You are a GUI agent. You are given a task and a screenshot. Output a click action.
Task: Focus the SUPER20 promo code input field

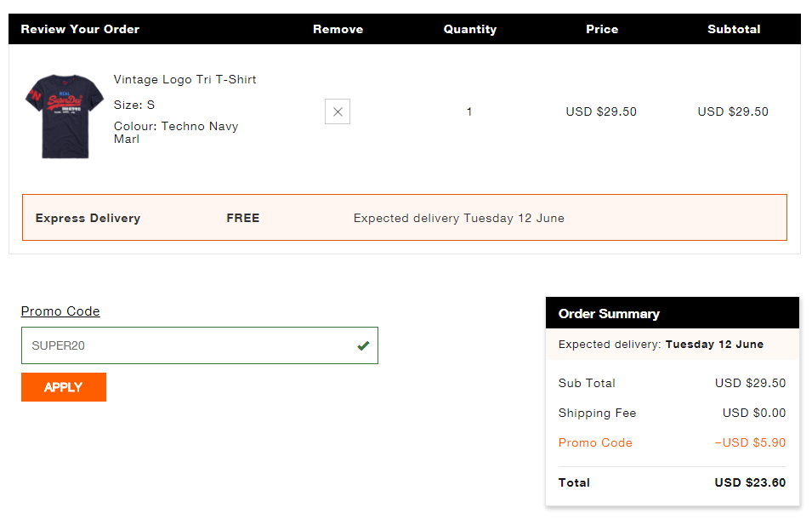tap(187, 345)
